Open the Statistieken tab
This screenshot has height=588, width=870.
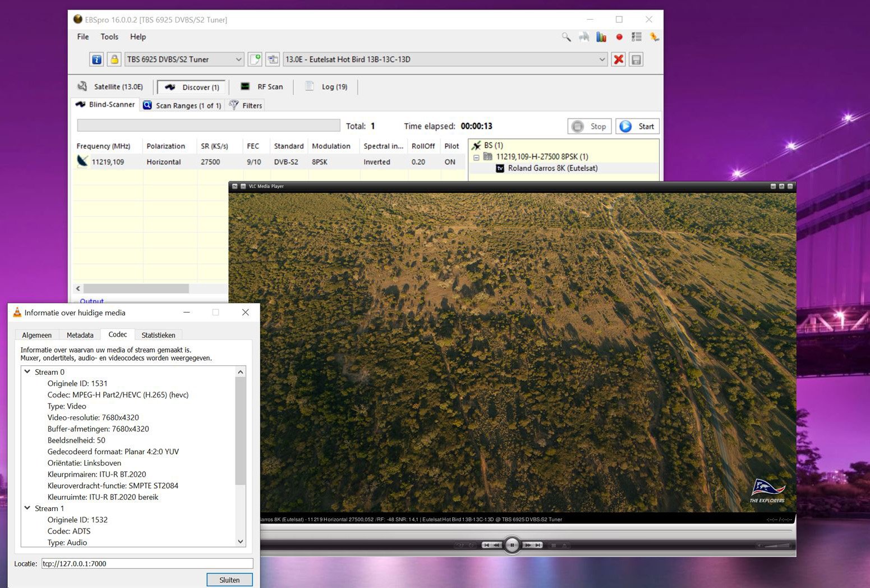coord(158,335)
